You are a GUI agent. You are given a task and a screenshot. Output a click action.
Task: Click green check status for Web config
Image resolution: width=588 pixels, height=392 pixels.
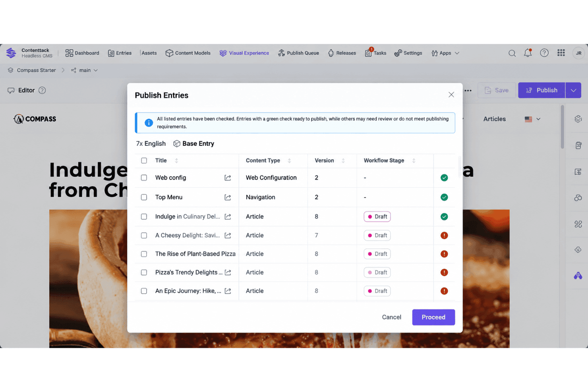pos(444,178)
